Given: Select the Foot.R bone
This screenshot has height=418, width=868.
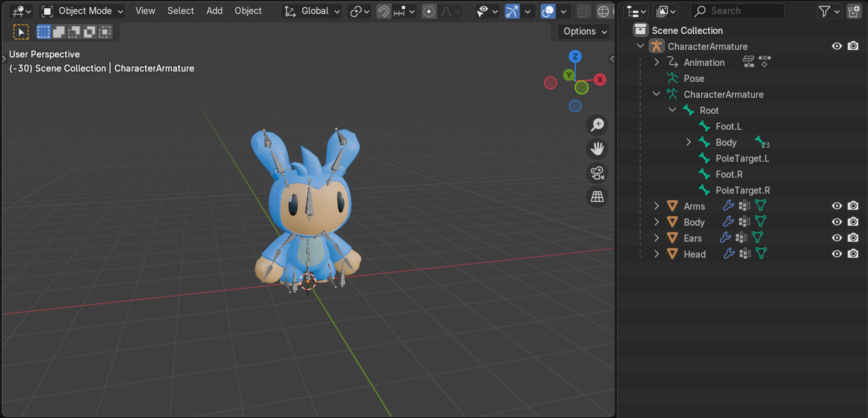Looking at the screenshot, I should pos(729,174).
